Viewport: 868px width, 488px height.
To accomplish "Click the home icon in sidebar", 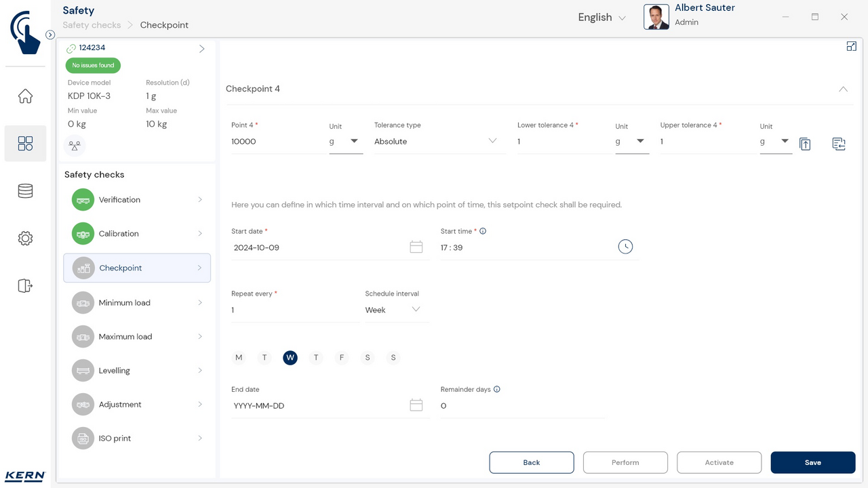I will coord(25,96).
